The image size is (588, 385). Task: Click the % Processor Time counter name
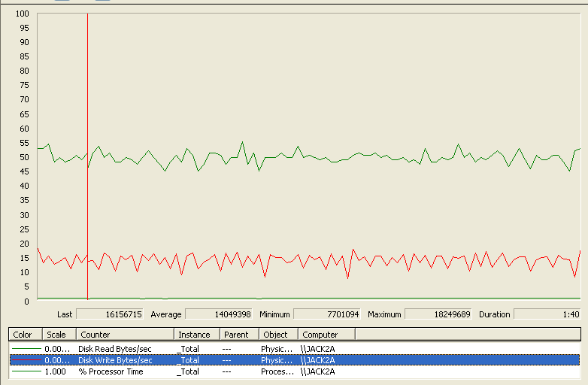coord(111,371)
